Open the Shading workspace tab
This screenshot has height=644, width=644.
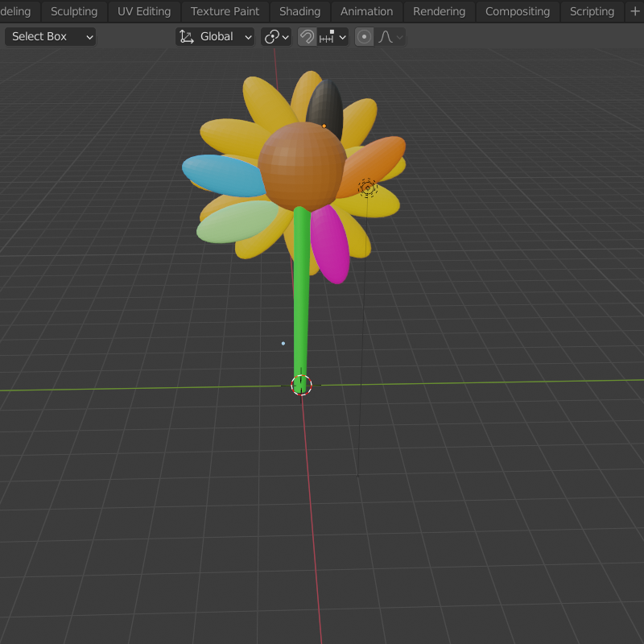pyautogui.click(x=299, y=11)
